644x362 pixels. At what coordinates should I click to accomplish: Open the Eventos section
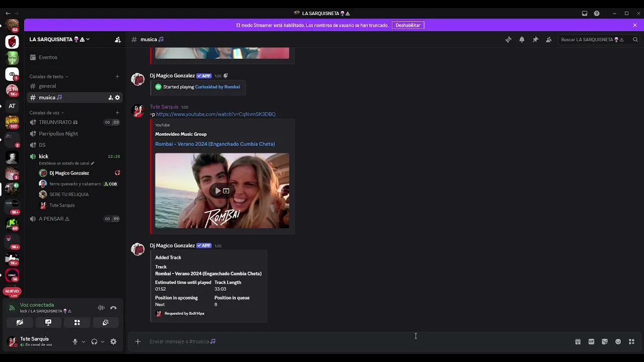coord(74,57)
